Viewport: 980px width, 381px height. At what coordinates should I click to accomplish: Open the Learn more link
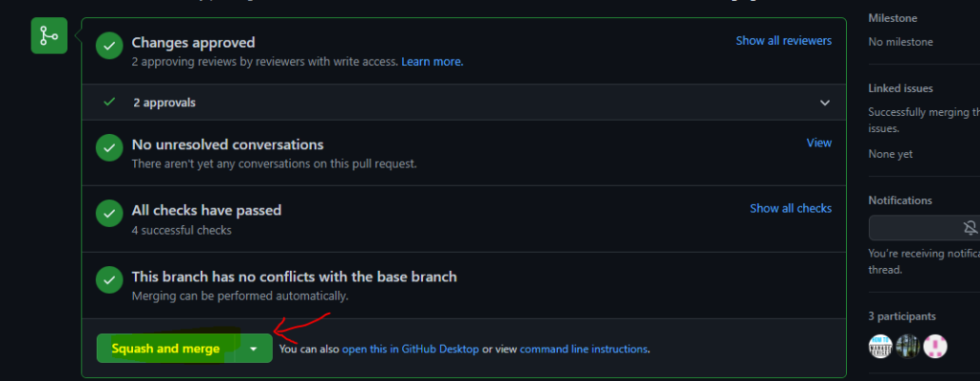432,62
